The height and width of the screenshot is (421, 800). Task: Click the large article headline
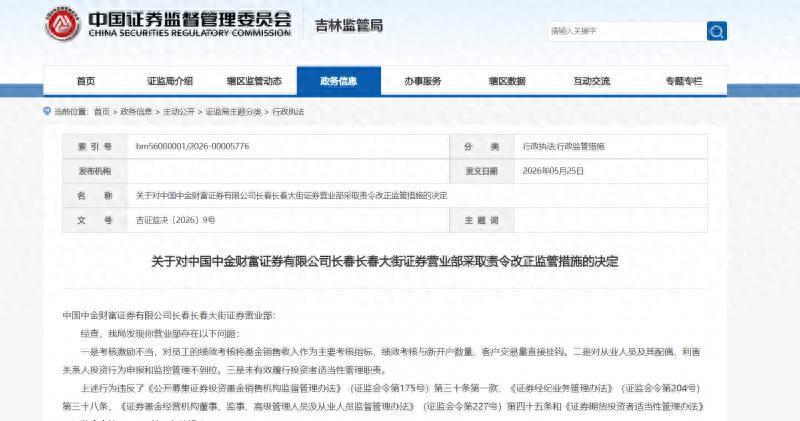click(x=385, y=262)
